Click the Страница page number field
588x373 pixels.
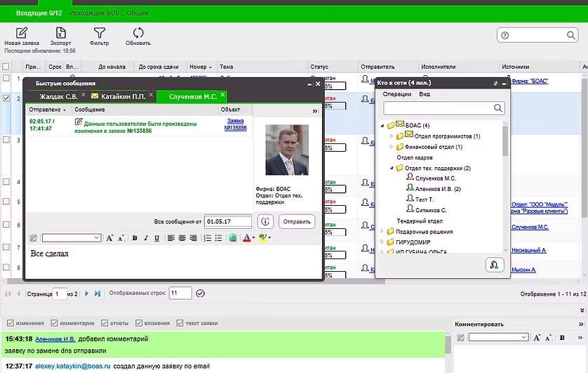coord(60,294)
